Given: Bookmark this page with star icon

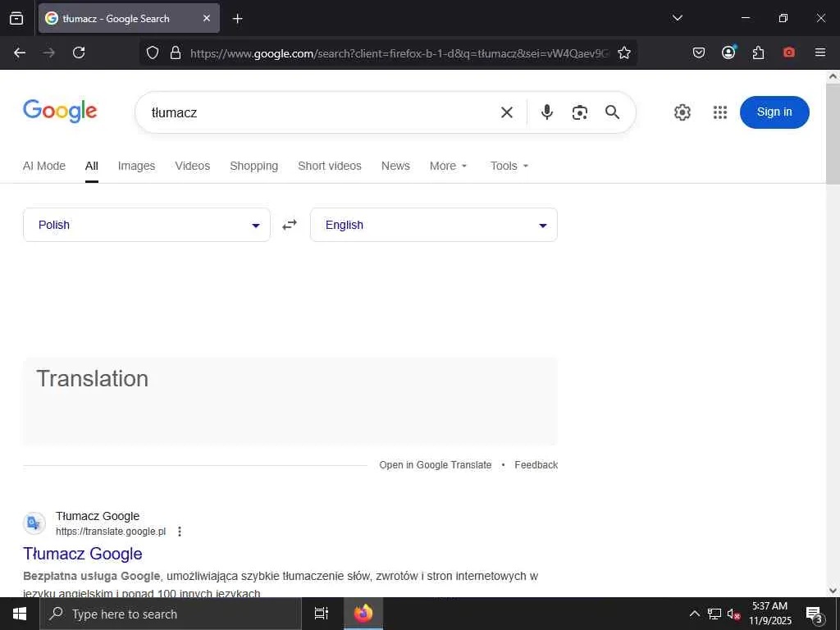Looking at the screenshot, I should [624, 52].
